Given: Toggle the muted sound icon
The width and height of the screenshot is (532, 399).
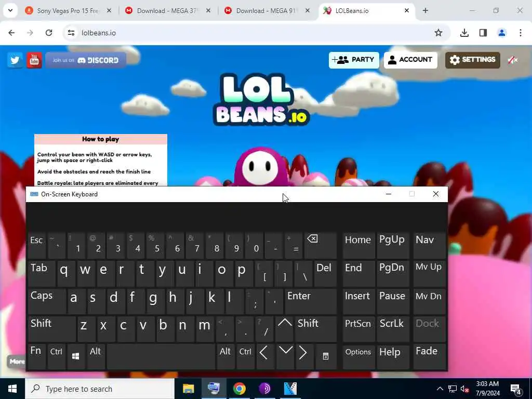Looking at the screenshot, I should (x=512, y=60).
